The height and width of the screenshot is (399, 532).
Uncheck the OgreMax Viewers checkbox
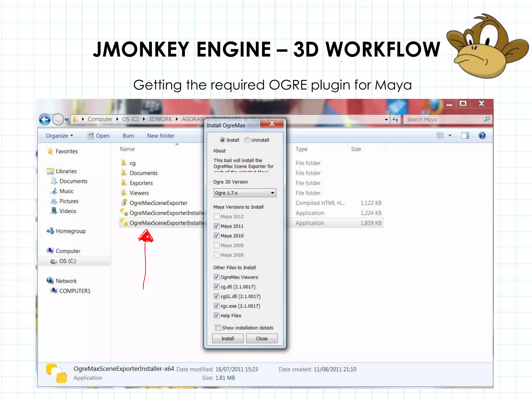(x=216, y=277)
